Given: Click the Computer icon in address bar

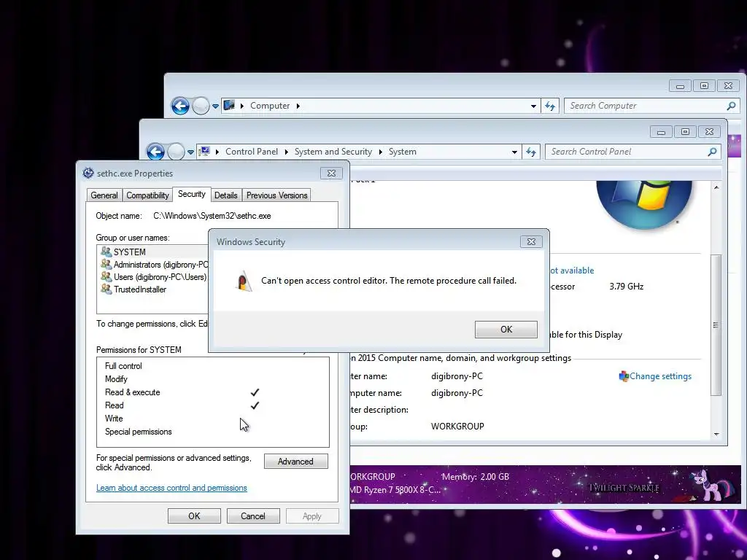Looking at the screenshot, I should (x=229, y=105).
